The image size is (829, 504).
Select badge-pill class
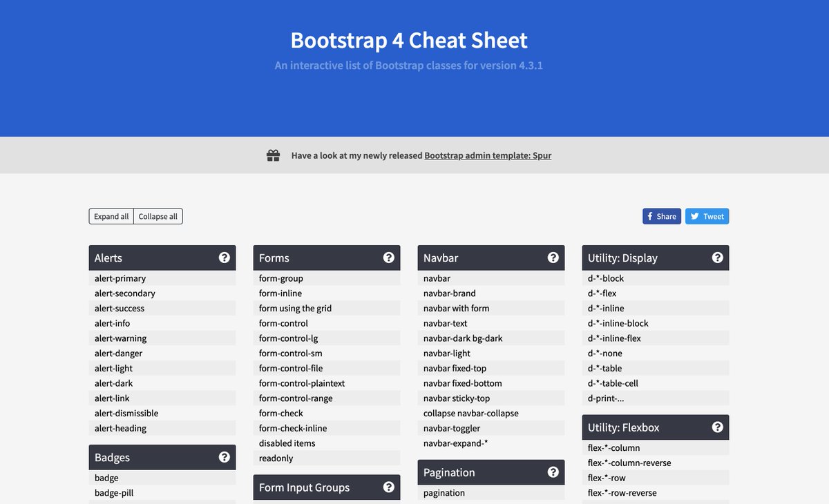tap(162, 493)
